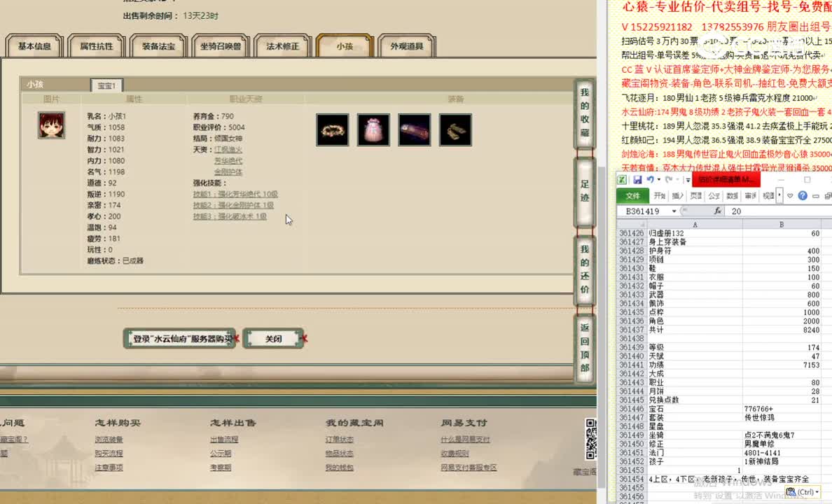Click the Help question mark icon in Excel ribbon
This screenshot has height=504, width=832.
point(803,196)
